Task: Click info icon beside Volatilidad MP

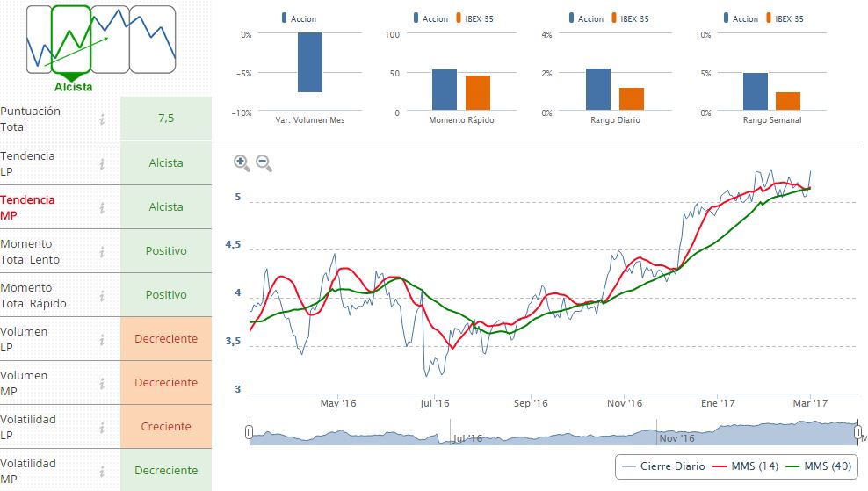Action: [102, 471]
